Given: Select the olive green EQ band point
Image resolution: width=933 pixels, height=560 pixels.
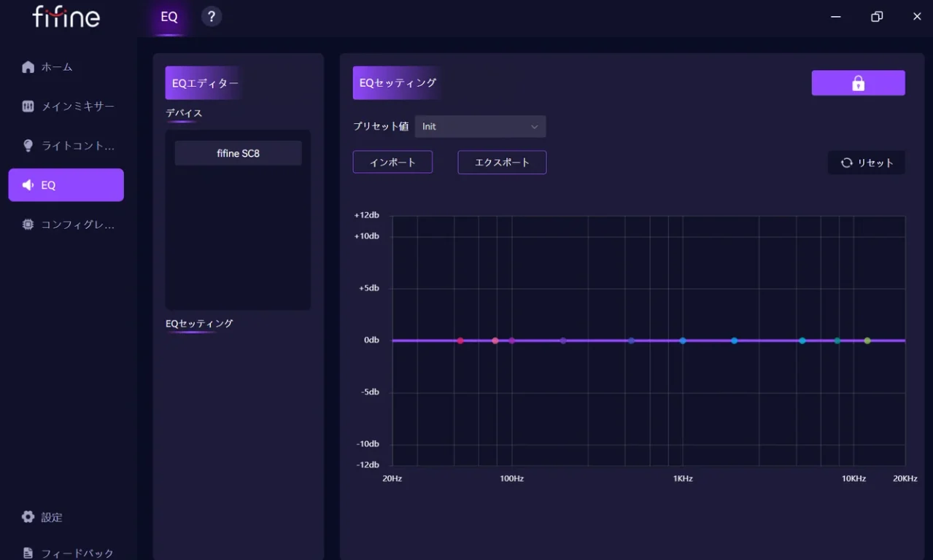Looking at the screenshot, I should (867, 341).
